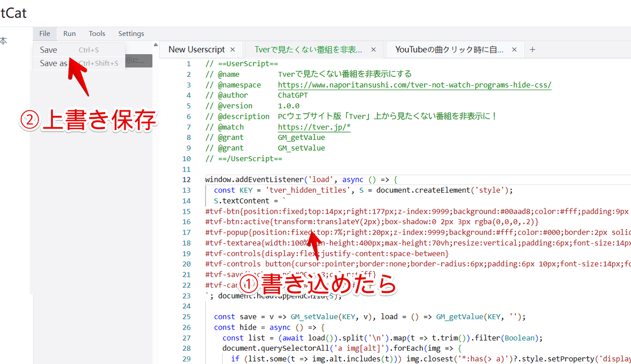The image size is (631, 364).
Task: Switch to the Tverで見たくない番組を非表 tab
Action: pos(308,50)
